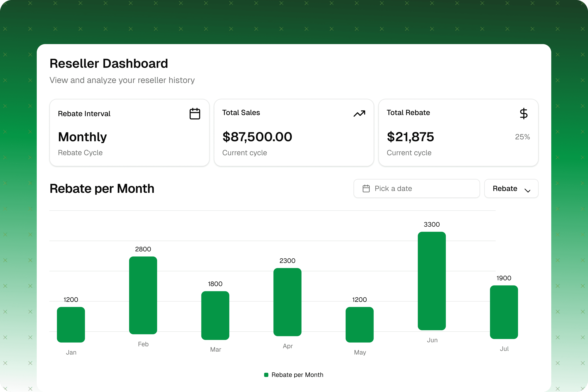
Task: Click the calendar icon in Rebate Interval card
Action: tap(195, 114)
